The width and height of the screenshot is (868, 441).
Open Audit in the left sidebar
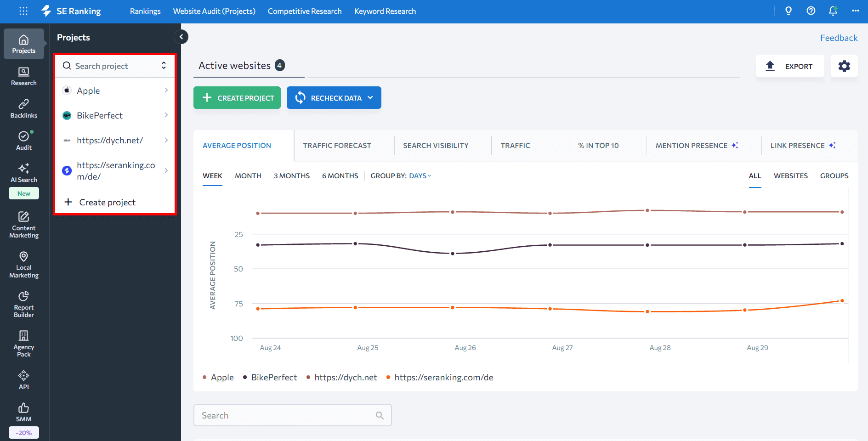pyautogui.click(x=24, y=141)
